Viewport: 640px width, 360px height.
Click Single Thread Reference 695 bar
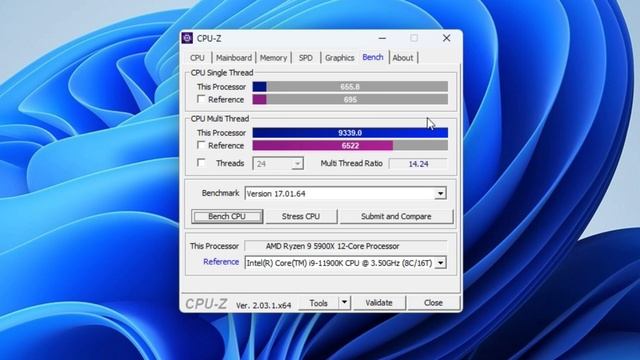[x=350, y=99]
